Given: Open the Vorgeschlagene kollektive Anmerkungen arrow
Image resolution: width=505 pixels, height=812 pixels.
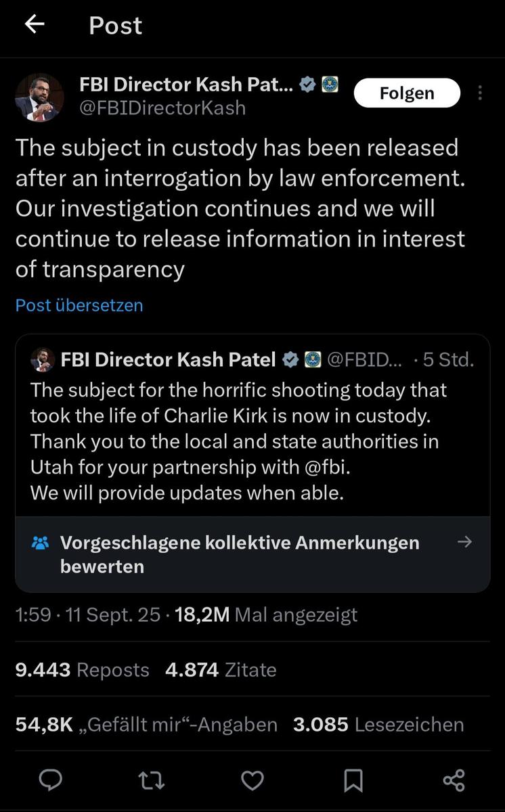Looking at the screenshot, I should 464,542.
